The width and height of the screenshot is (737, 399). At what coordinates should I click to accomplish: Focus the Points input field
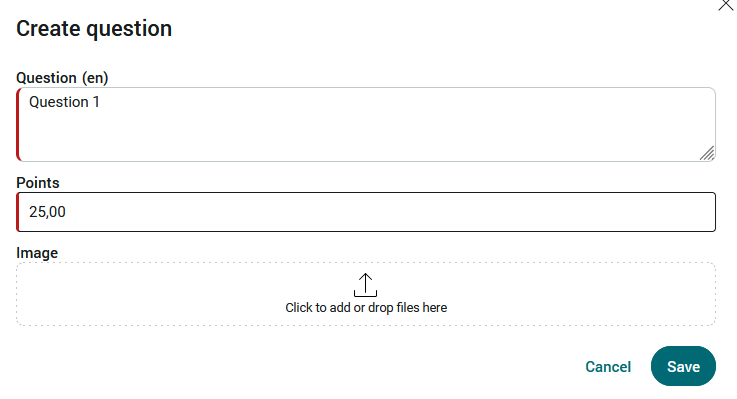click(366, 212)
